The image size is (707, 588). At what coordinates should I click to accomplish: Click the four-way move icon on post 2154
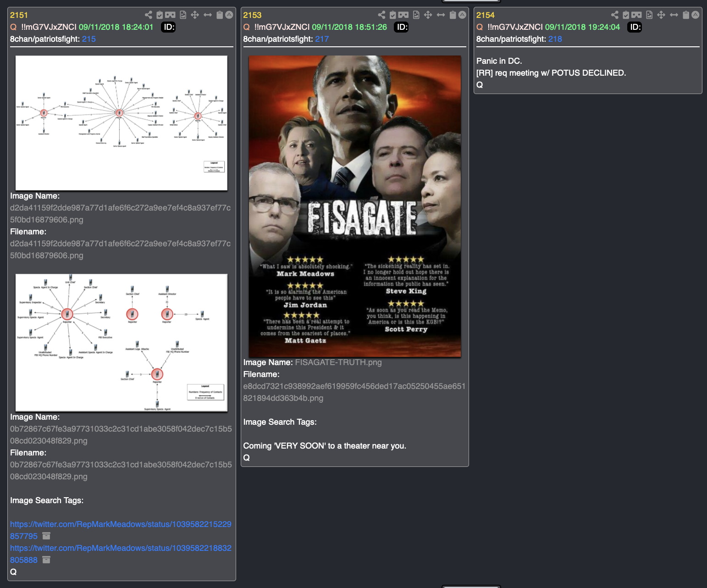pos(661,15)
